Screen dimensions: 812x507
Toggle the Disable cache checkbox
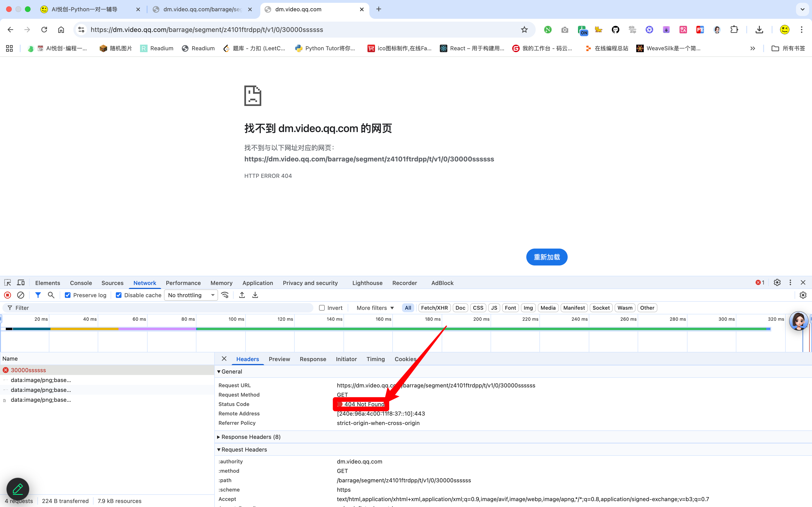(119, 295)
